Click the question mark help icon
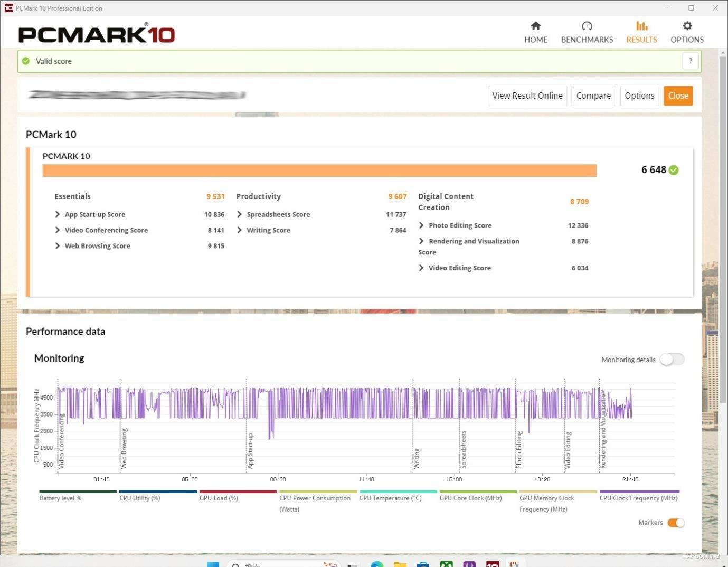Screen dimensions: 728x567 coord(690,61)
